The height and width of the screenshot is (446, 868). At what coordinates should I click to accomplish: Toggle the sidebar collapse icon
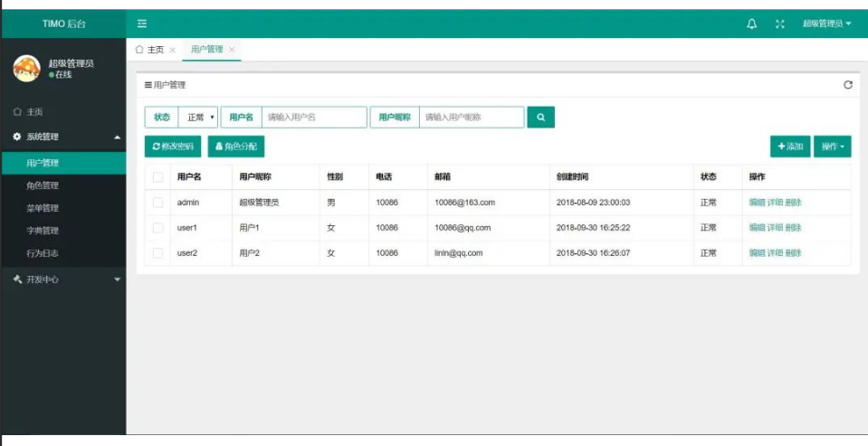click(142, 24)
